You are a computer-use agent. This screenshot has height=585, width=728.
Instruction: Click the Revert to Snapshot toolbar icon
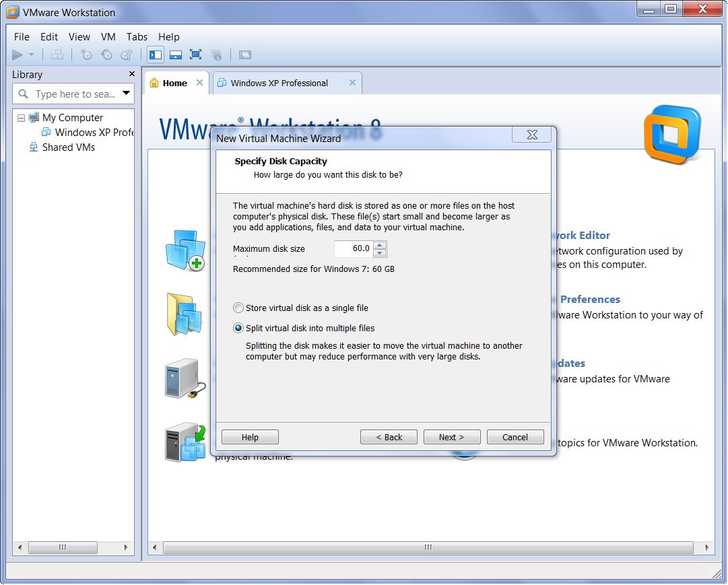coord(106,55)
